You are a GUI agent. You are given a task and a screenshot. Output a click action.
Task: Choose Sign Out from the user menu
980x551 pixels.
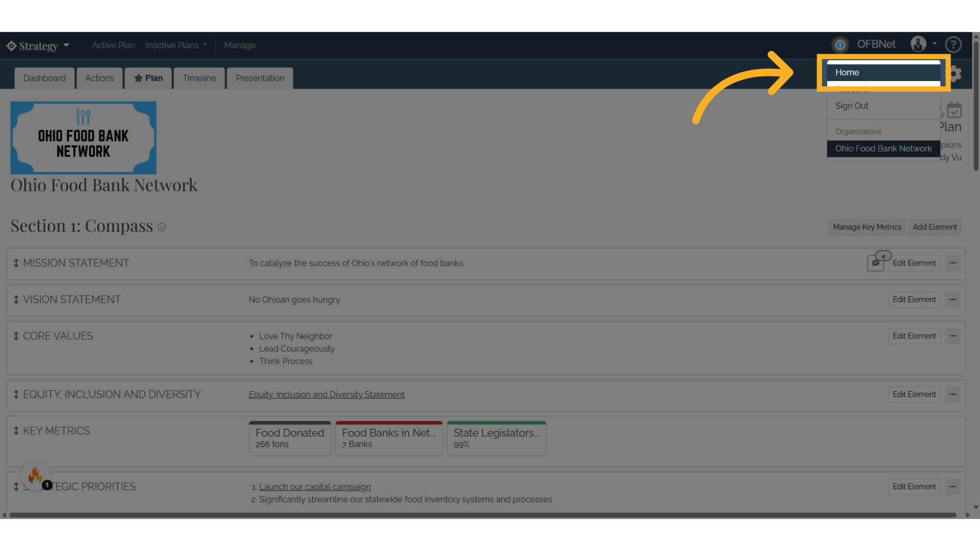(x=883, y=106)
